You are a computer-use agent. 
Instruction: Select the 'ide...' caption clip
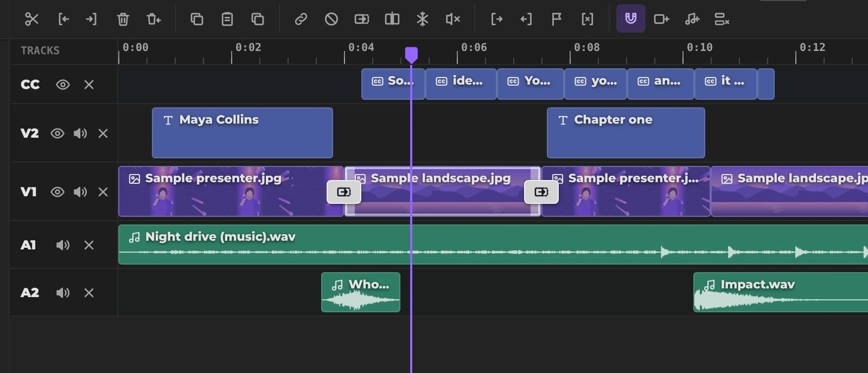coord(461,84)
